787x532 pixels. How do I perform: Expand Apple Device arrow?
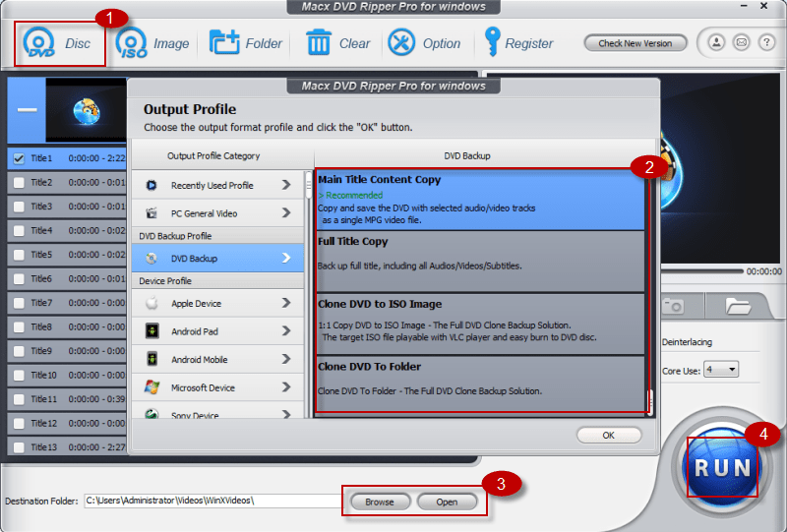tap(286, 303)
